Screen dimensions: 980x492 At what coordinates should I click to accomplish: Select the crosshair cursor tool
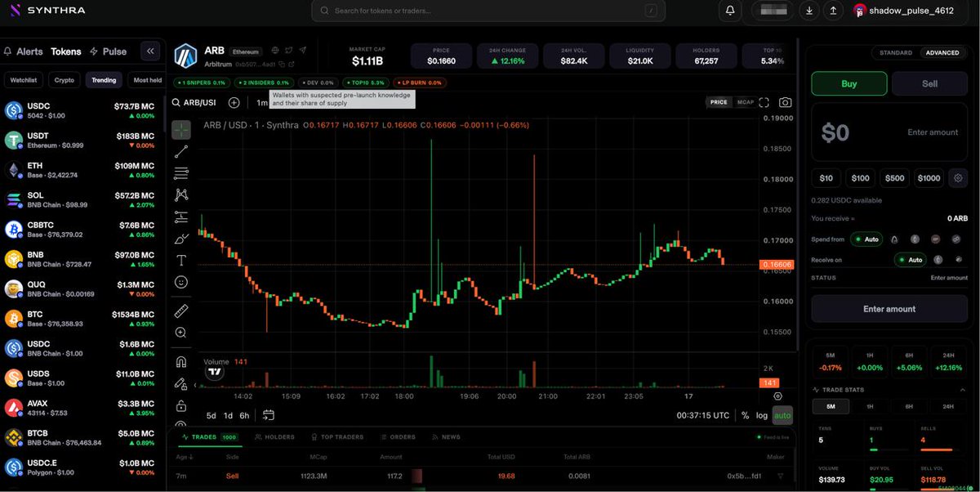point(181,130)
